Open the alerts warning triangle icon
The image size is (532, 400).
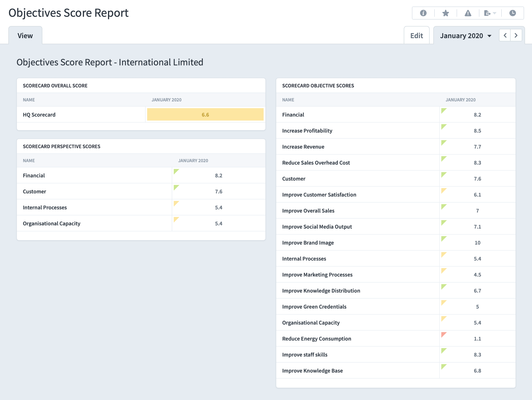(468, 13)
